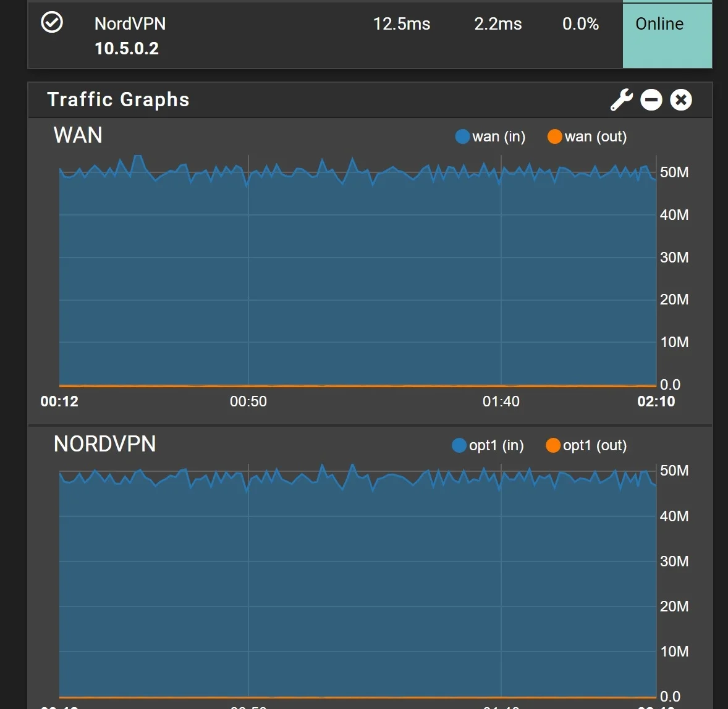Viewport: 728px width, 709px height.
Task: Click the 02:10 end time on WAN graph
Action: (656, 401)
